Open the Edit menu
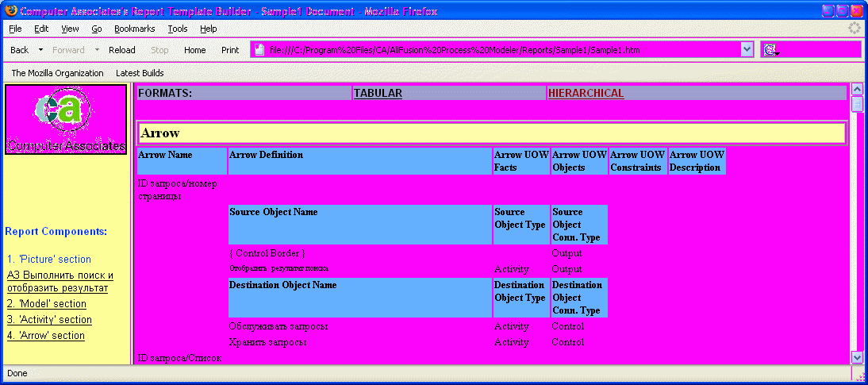 pyautogui.click(x=41, y=29)
